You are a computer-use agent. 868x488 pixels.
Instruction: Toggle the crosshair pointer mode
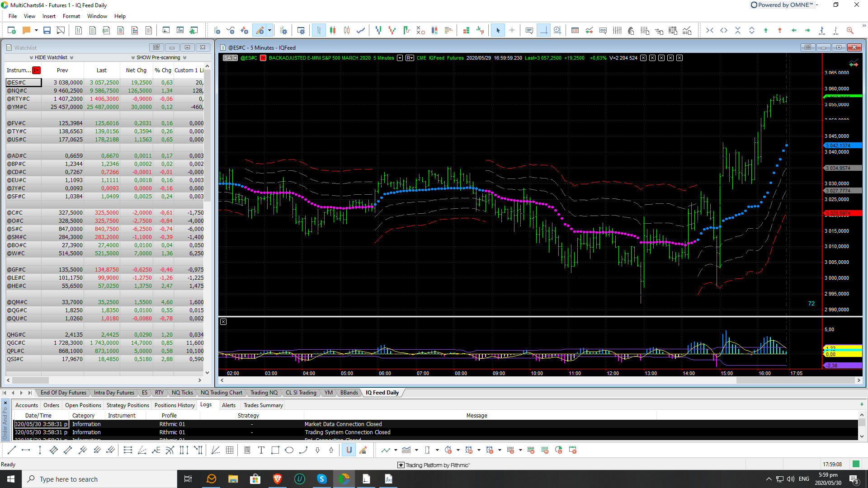click(512, 30)
